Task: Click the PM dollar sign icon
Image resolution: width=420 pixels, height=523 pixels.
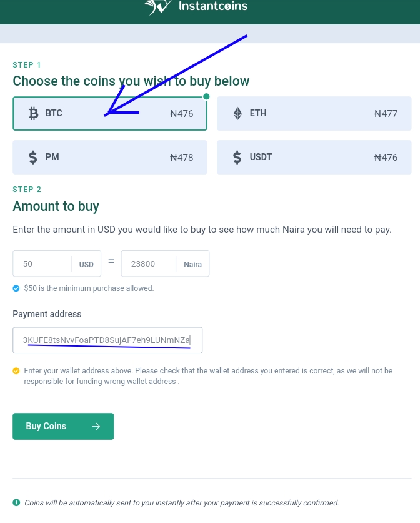Action: coord(33,157)
